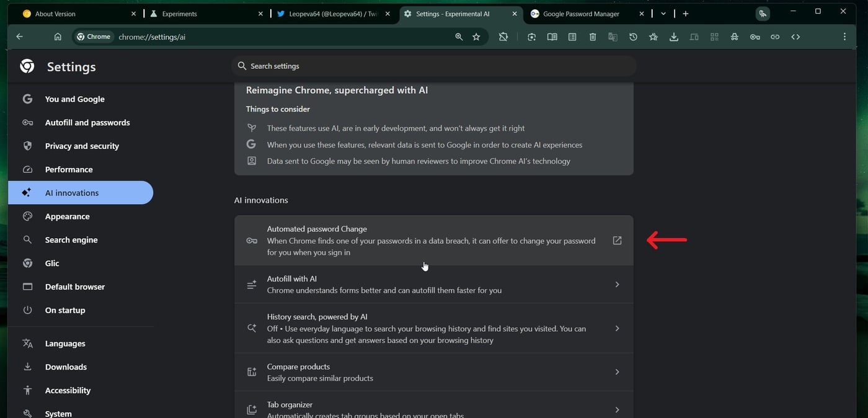This screenshot has width=868, height=418.
Task: Open the Password Manager key icon in toolbar
Action: pyautogui.click(x=755, y=37)
